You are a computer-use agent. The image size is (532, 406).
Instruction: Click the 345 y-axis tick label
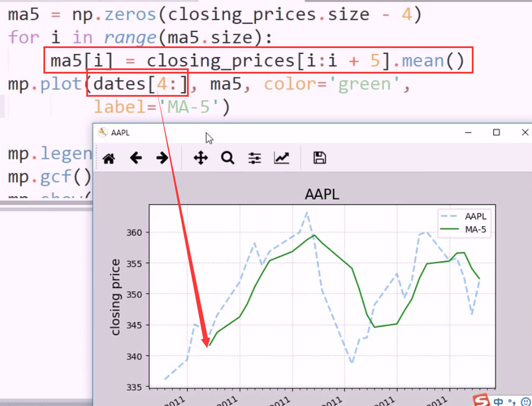[134, 325]
